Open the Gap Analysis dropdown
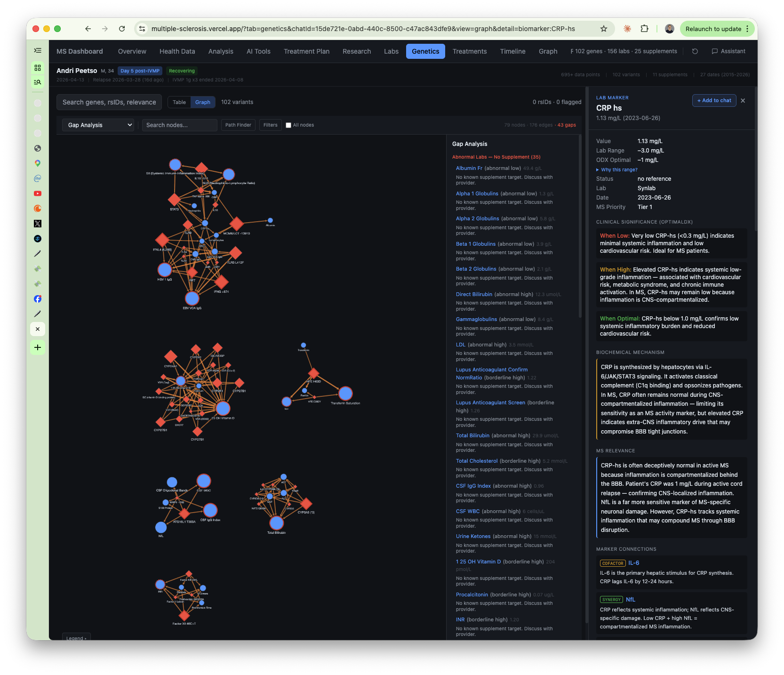This screenshot has height=675, width=784. pyautogui.click(x=97, y=125)
